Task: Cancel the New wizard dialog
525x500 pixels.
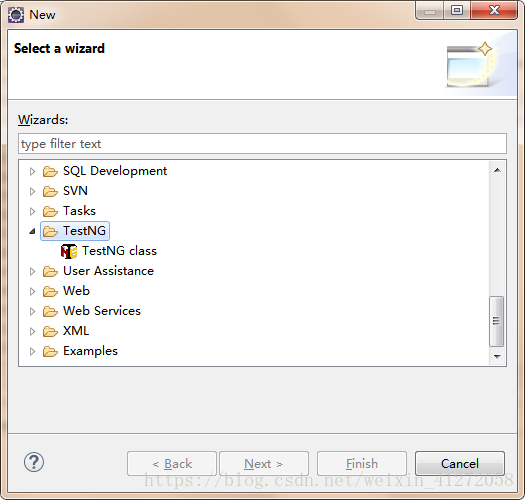Action: 460,463
